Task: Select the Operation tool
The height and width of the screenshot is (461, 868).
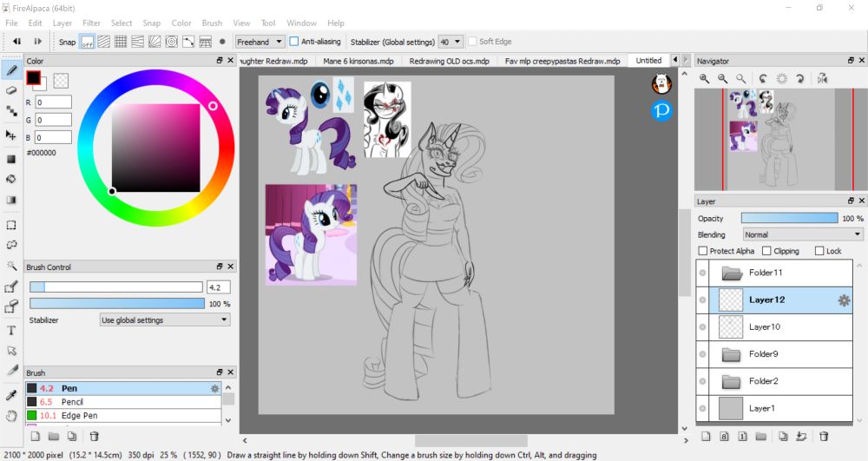Action: tap(11, 351)
